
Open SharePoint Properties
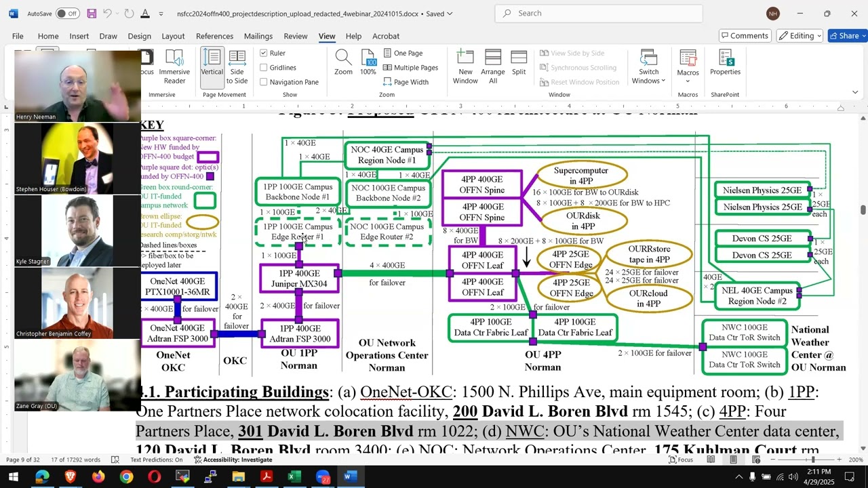coord(725,63)
